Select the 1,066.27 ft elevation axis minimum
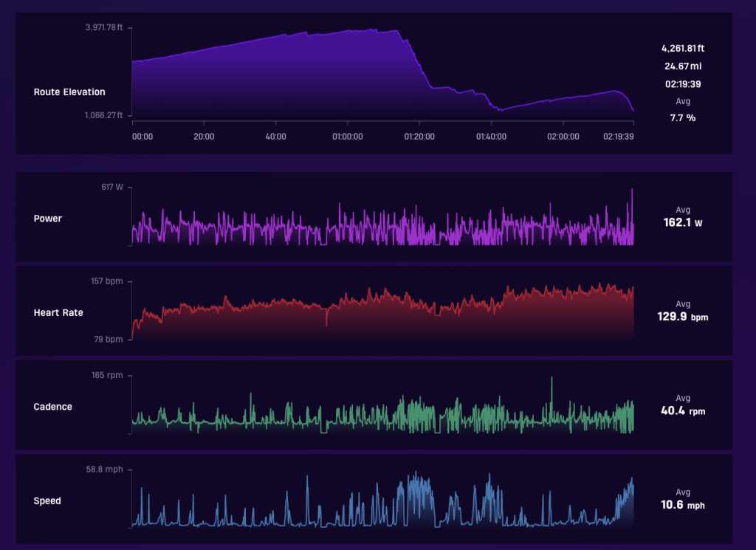This screenshot has width=756, height=550. [x=103, y=115]
